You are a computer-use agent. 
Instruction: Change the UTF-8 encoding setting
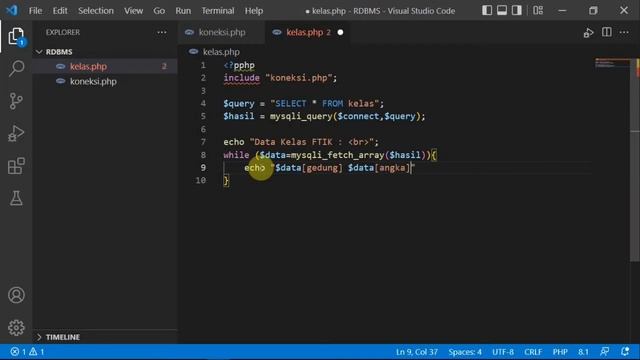[503, 352]
